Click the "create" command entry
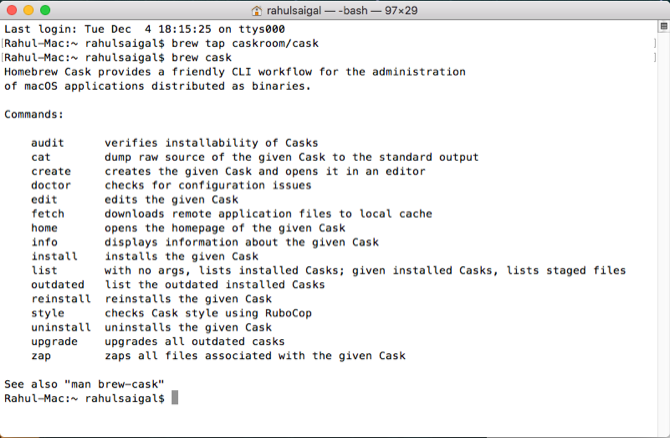Viewport: 670px width, 438px height. (x=51, y=171)
